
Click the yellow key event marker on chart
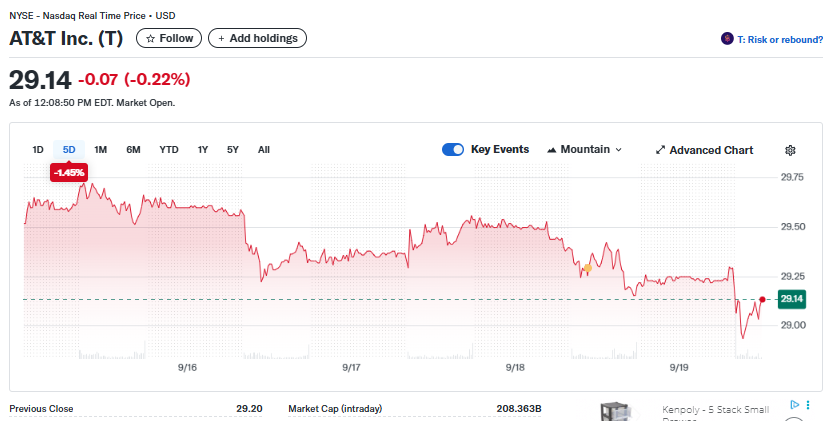588,268
